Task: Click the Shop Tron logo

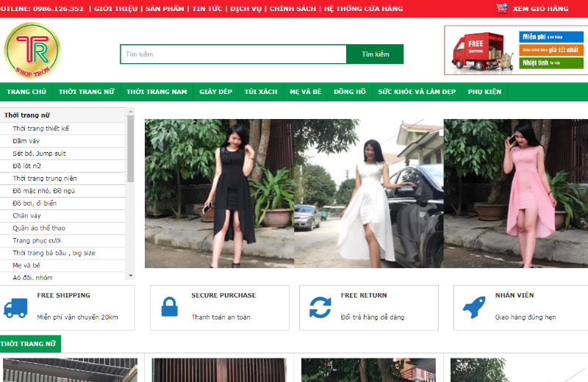Action: (x=32, y=50)
